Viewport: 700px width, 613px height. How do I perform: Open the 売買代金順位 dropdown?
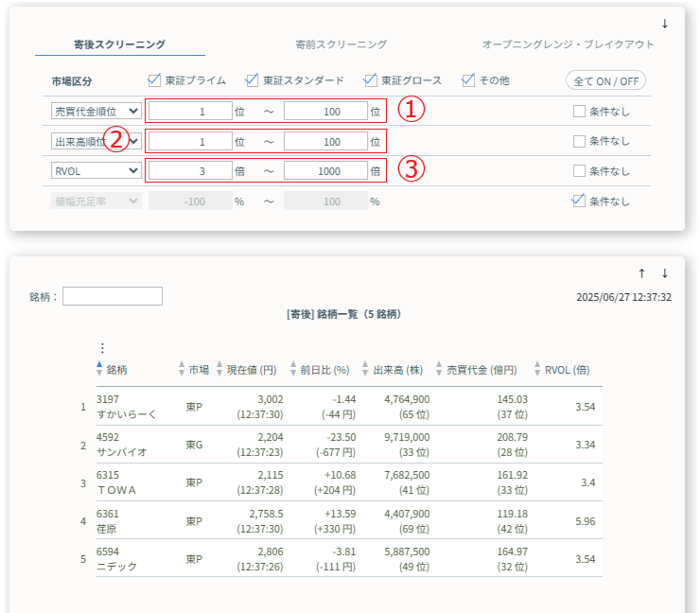click(x=96, y=111)
